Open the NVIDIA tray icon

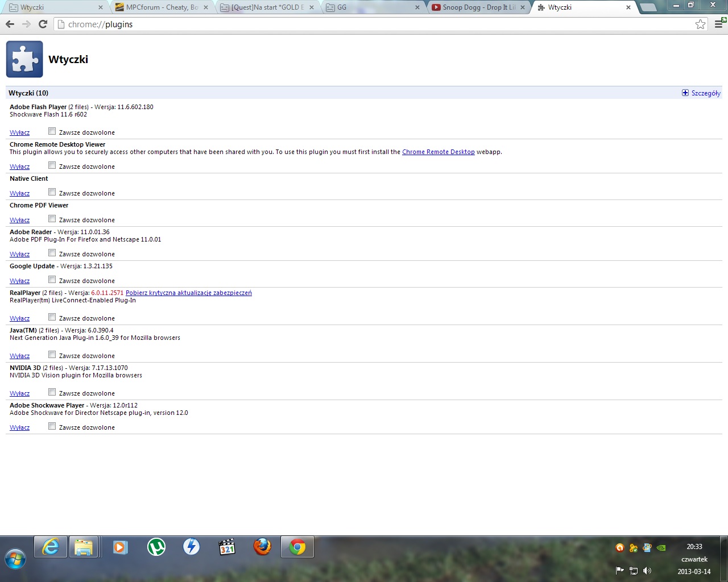click(x=661, y=548)
